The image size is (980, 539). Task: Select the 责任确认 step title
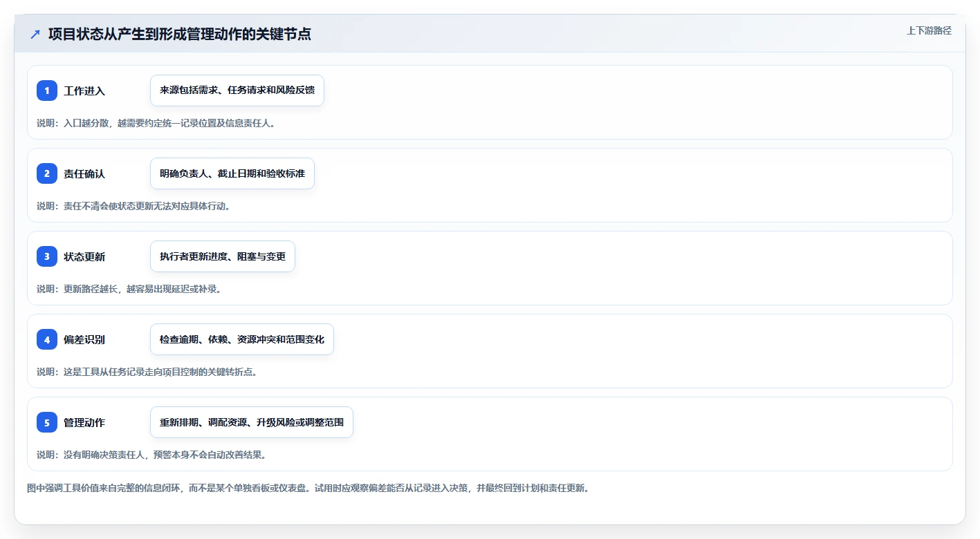coord(84,173)
